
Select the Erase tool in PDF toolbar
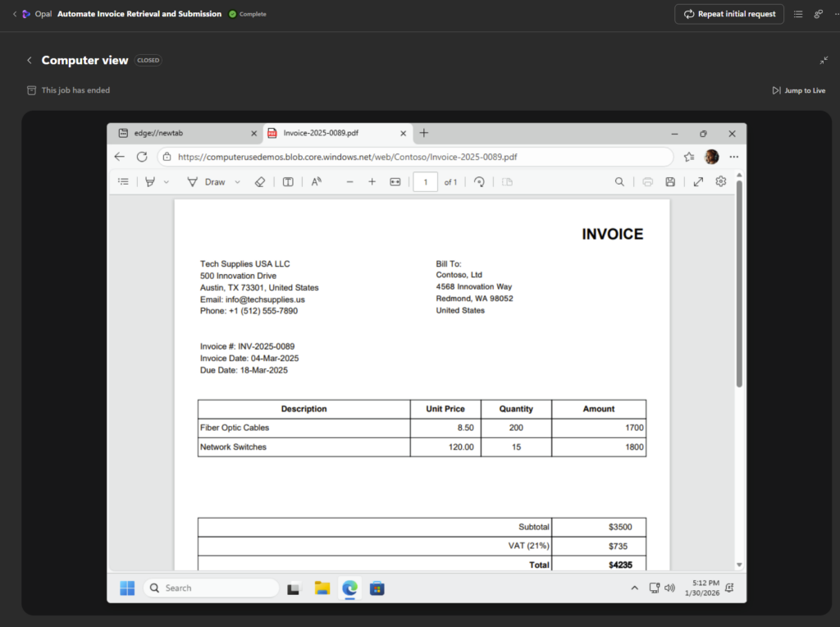click(260, 182)
